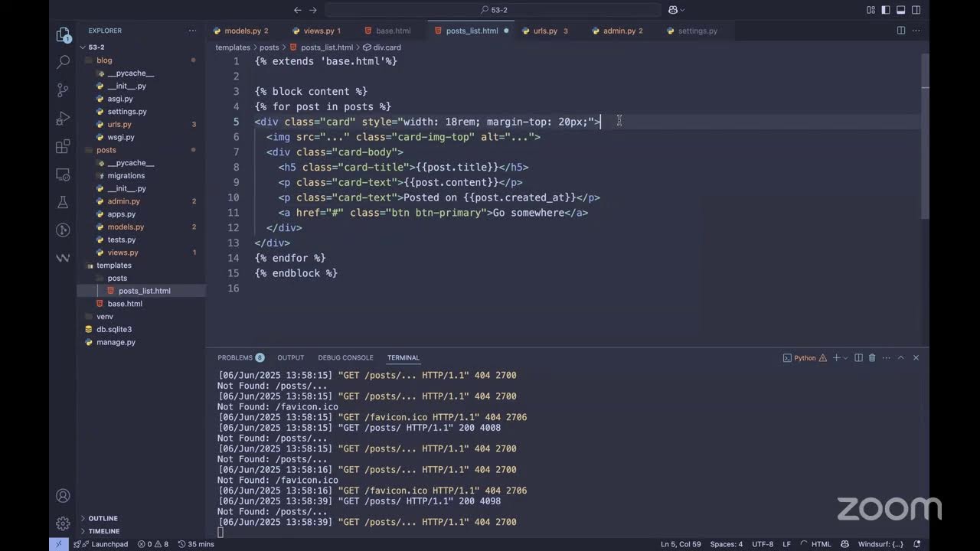Open the Remote Explorer view
Viewport: 980px width, 551px height.
tap(64, 174)
